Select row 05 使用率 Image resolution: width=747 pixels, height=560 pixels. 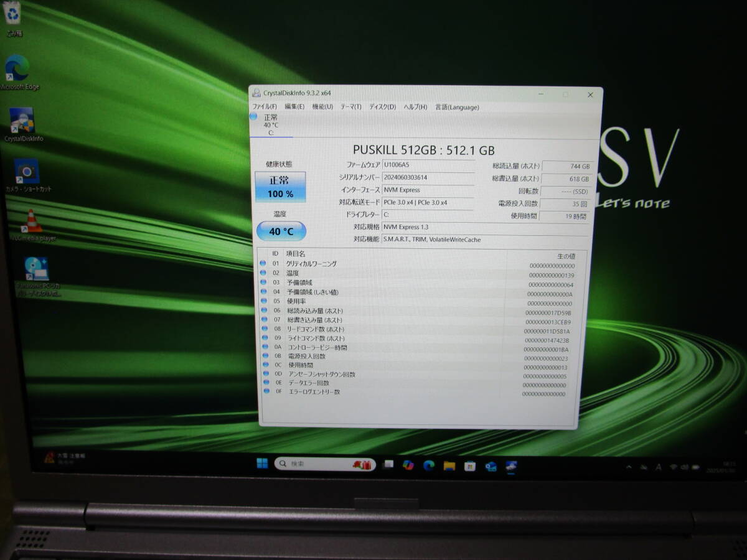pos(421,301)
